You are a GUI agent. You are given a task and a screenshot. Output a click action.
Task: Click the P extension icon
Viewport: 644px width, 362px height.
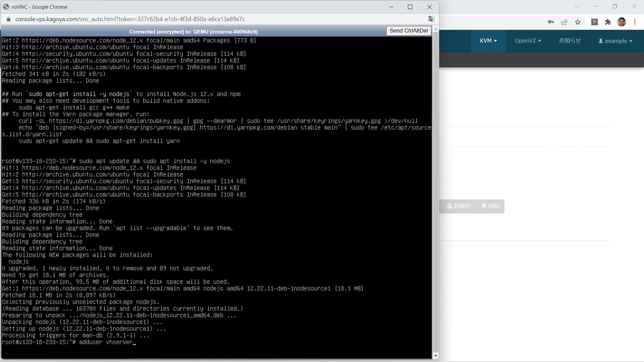click(594, 22)
